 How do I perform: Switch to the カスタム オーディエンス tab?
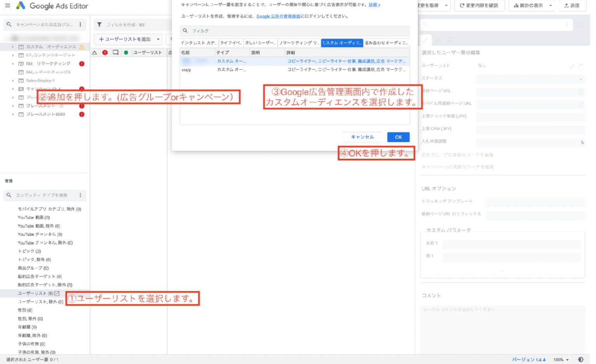(x=342, y=43)
